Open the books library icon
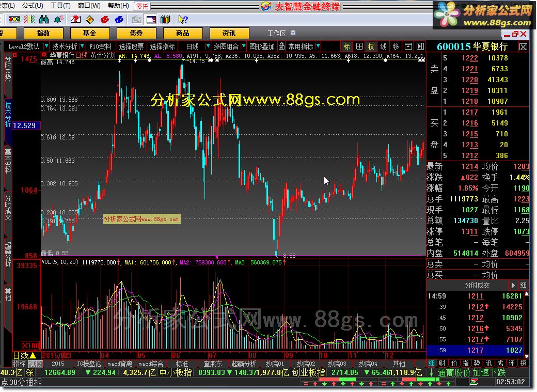Viewport: 537px width, 392px height. 165,20
